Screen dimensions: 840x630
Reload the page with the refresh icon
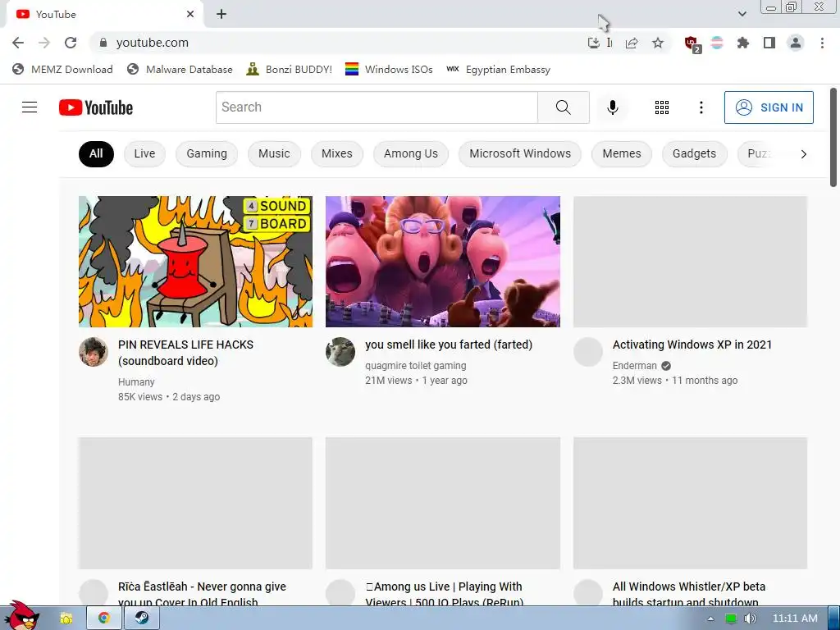point(71,43)
